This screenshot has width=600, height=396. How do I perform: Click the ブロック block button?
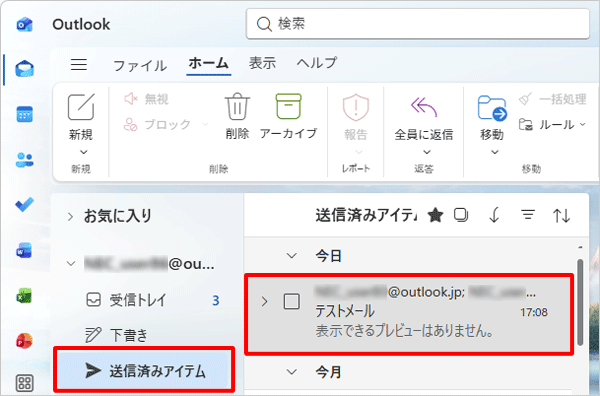coord(158,125)
